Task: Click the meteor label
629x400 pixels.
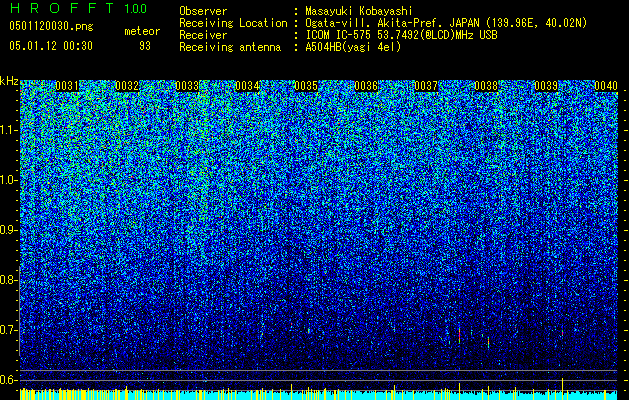Action: click(142, 31)
